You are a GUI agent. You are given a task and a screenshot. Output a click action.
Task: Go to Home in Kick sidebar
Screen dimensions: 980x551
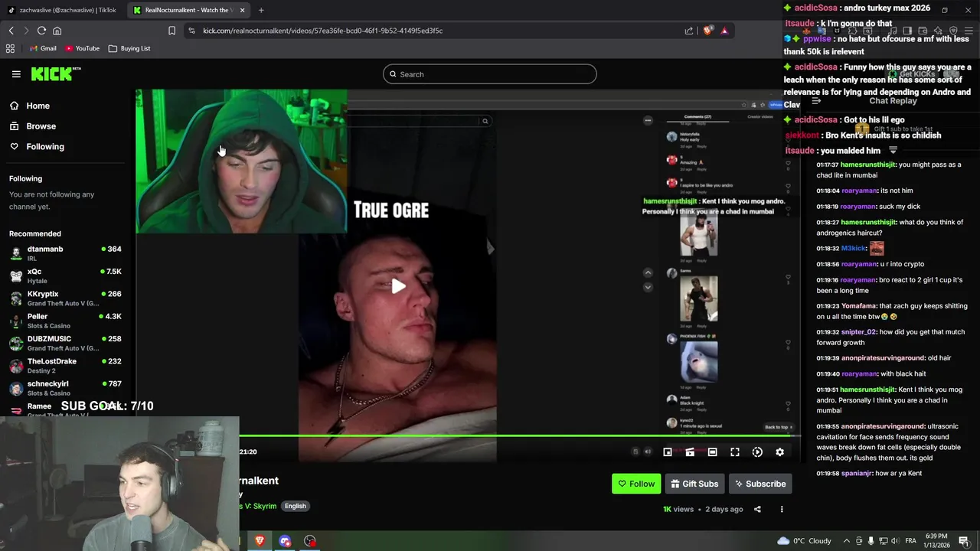[29, 106]
